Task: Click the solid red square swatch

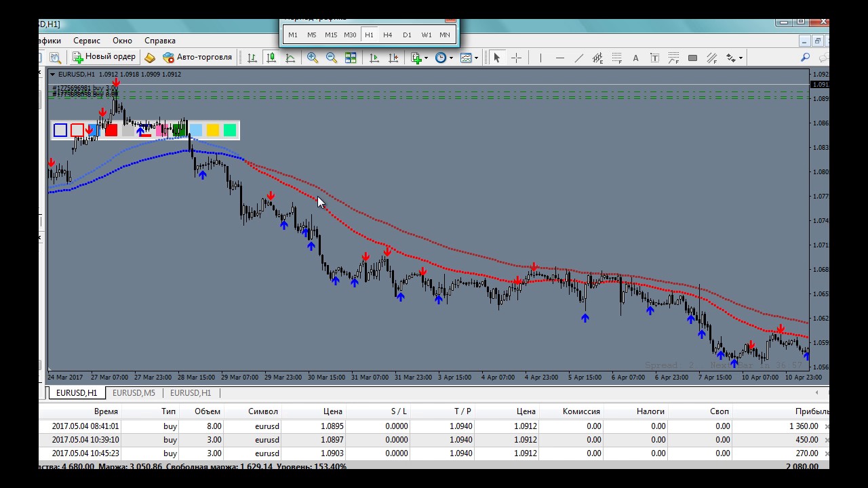Action: point(111,130)
